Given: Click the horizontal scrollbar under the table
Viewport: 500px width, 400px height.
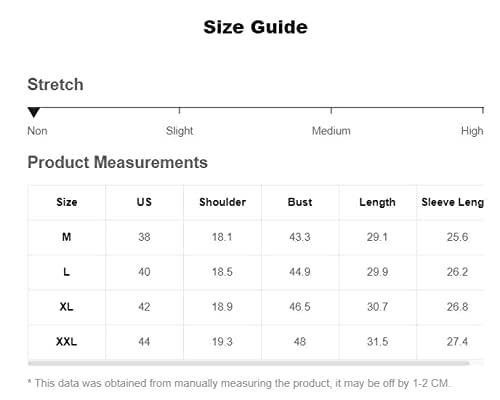Looking at the screenshot, I should [x=249, y=363].
